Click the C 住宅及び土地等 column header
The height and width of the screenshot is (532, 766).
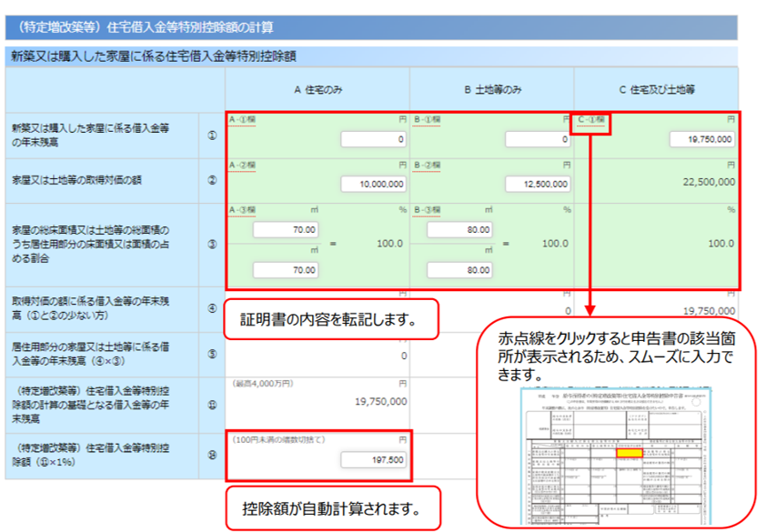(656, 89)
